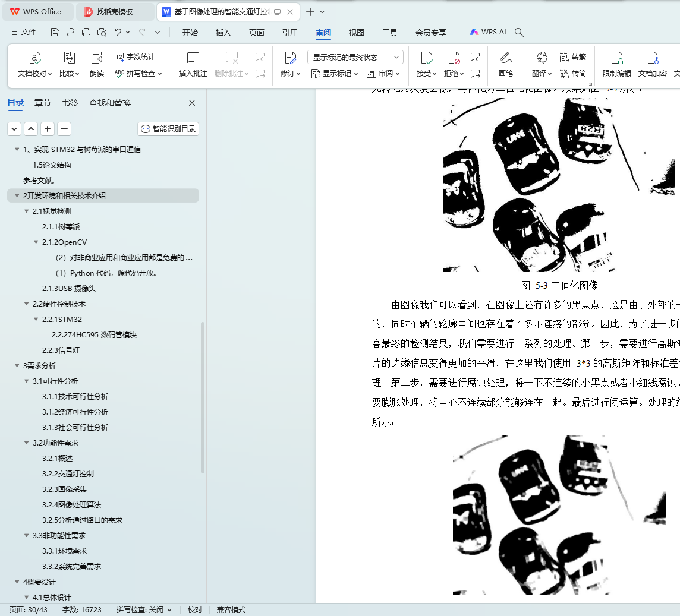The width and height of the screenshot is (680, 616).
Task: Click the 修订 track changes icon
Action: tap(290, 64)
